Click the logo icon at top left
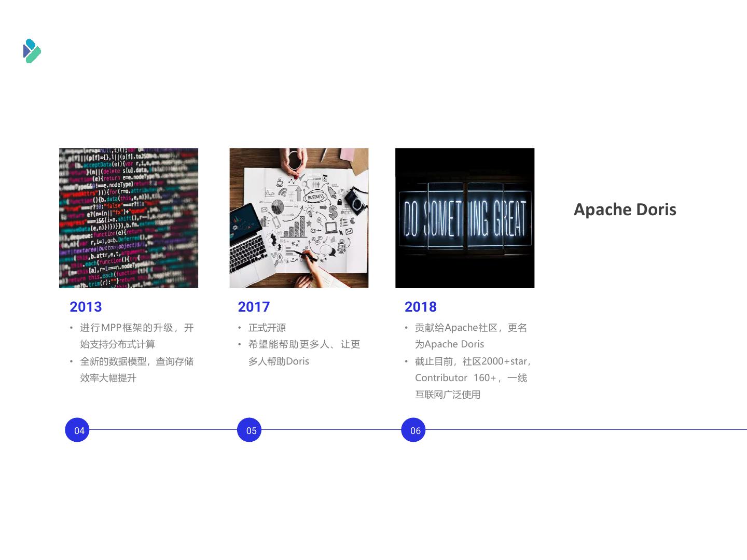Viewport: 747px width, 560px height. [x=32, y=51]
